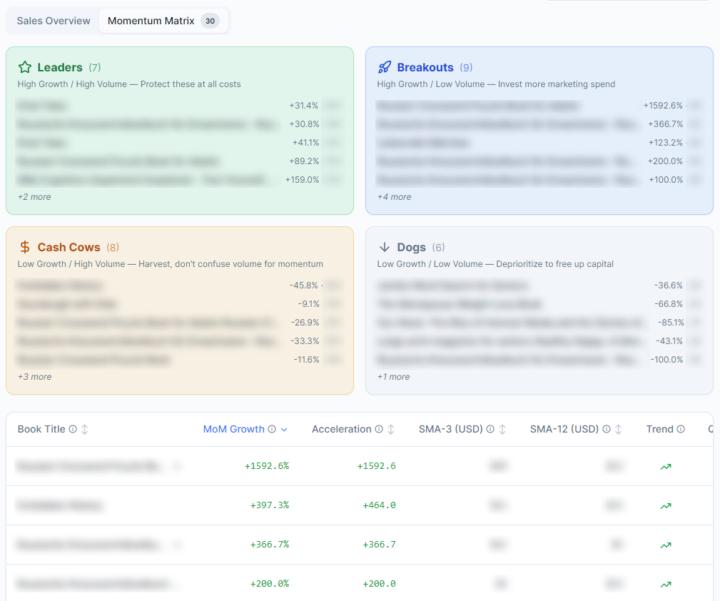Select the Cash Cows item showing -45.8%
Screen dimensions: 720x601
[x=179, y=285]
